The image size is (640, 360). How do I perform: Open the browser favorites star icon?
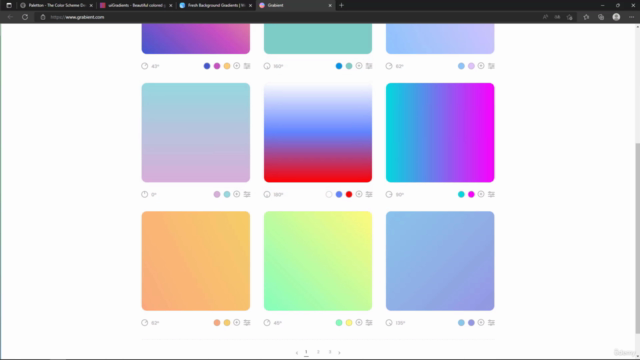[586, 17]
